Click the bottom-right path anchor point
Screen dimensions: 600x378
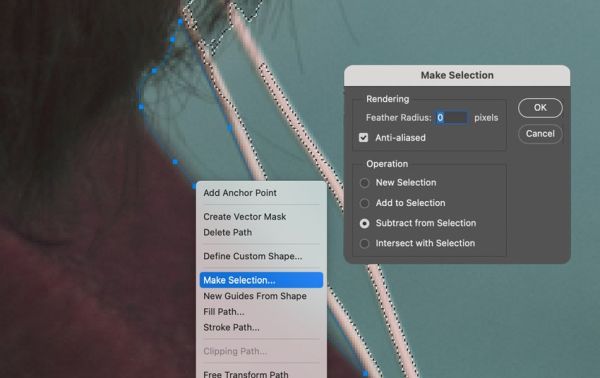[x=365, y=373]
